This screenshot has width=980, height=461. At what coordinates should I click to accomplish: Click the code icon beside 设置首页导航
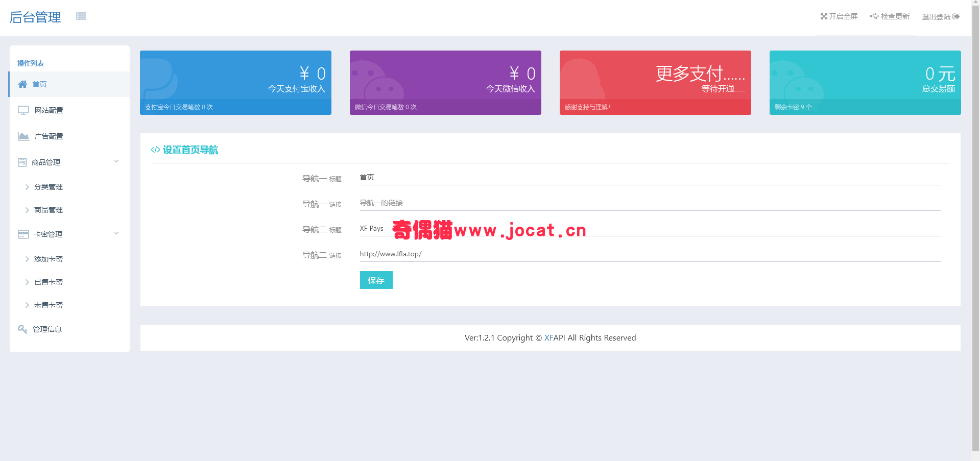155,150
